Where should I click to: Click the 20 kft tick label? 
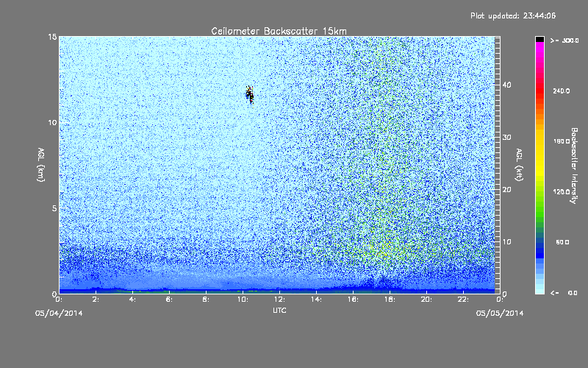tap(506, 190)
